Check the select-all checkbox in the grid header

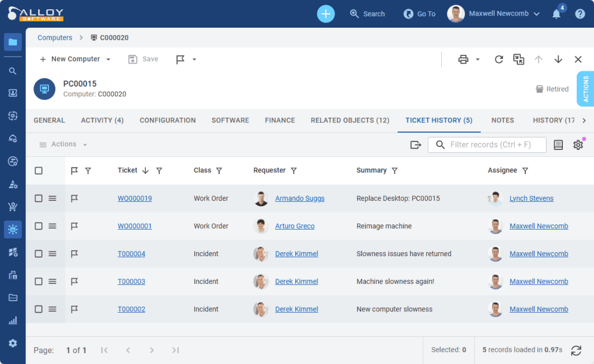pyautogui.click(x=38, y=170)
